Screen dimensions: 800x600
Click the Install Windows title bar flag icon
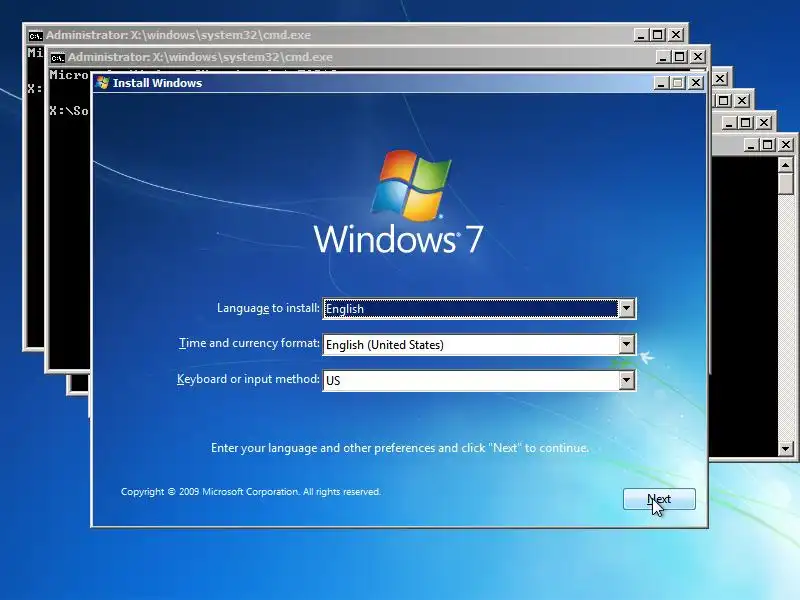pyautogui.click(x=103, y=83)
